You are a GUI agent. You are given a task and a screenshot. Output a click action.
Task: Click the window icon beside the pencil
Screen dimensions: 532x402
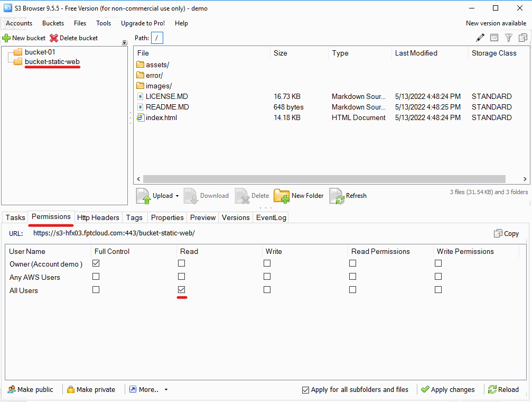coord(494,38)
